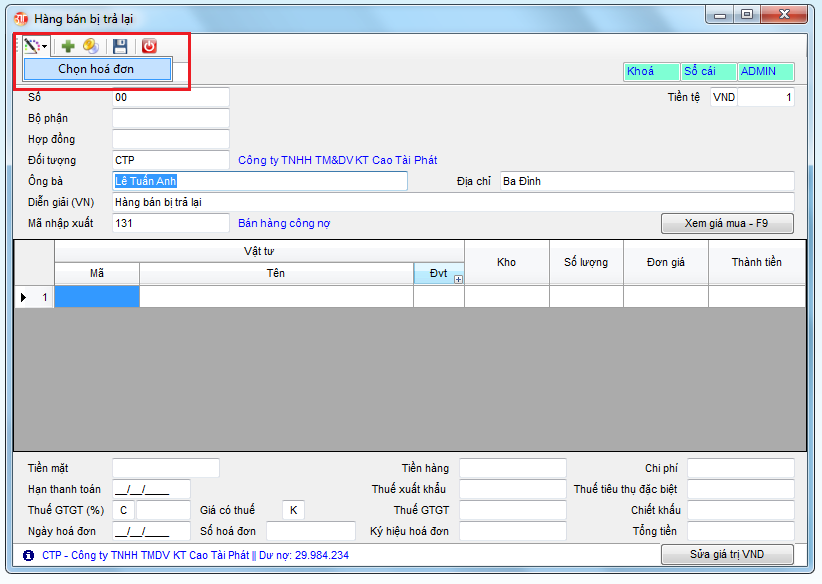
Task: Expand the Đvt column plus box
Action: (x=458, y=279)
